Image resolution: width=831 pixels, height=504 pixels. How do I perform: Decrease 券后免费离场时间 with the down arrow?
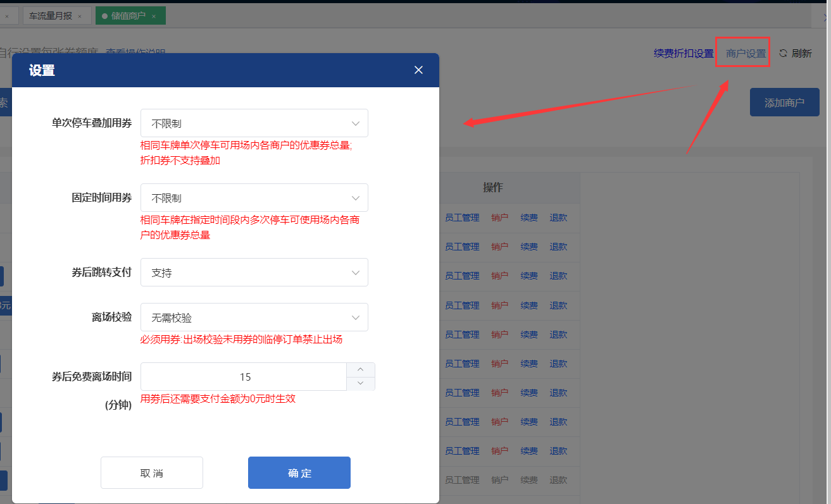pos(361,383)
